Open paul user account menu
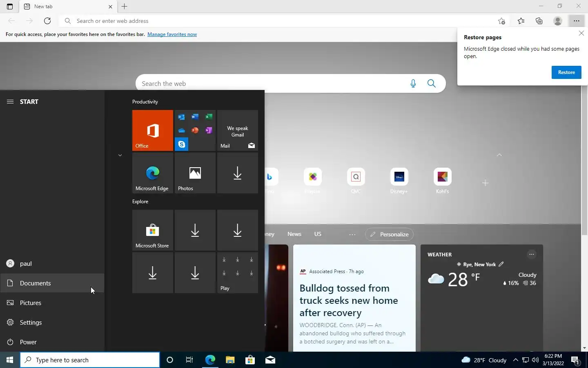The height and width of the screenshot is (368, 588). click(x=52, y=264)
